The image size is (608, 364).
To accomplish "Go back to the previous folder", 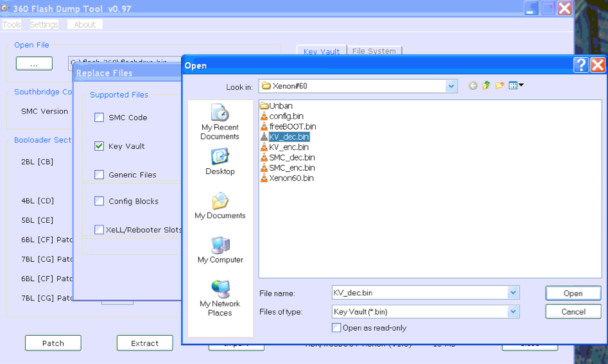I will (x=473, y=86).
